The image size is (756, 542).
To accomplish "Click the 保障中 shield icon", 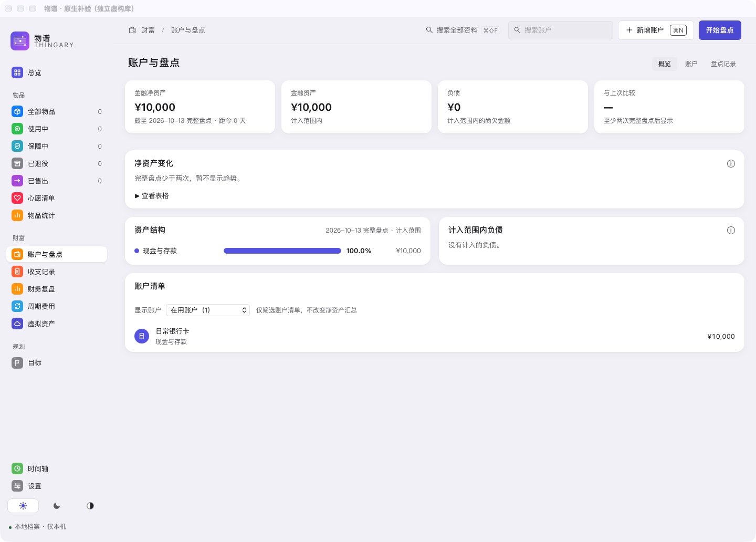I will point(17,146).
